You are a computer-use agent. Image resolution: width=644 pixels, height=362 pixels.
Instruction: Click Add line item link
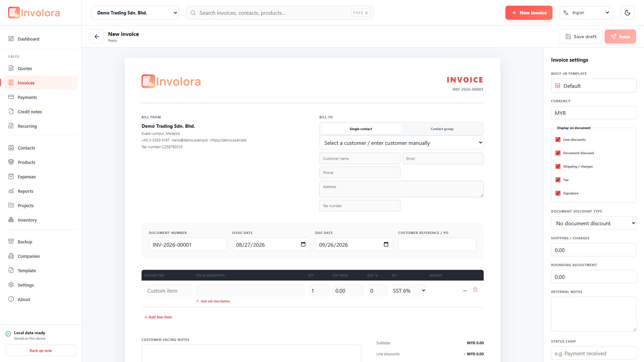(x=158, y=317)
